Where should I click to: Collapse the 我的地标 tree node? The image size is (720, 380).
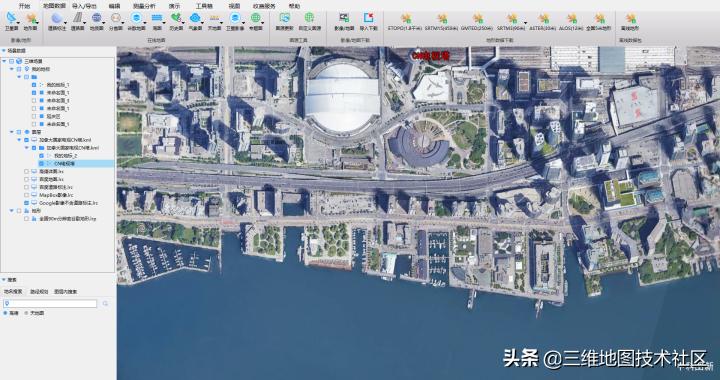(12, 69)
